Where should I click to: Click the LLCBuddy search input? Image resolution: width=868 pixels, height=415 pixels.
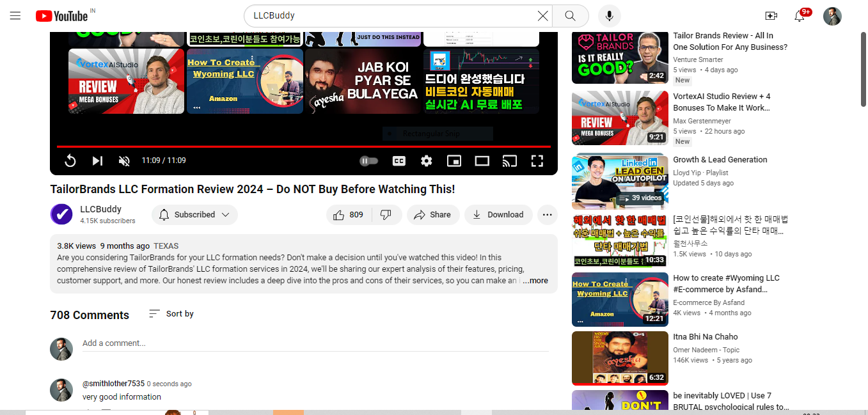[393, 16]
